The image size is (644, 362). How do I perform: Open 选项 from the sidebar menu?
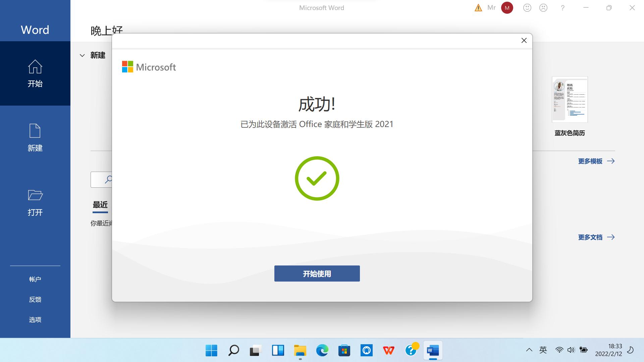click(x=35, y=319)
